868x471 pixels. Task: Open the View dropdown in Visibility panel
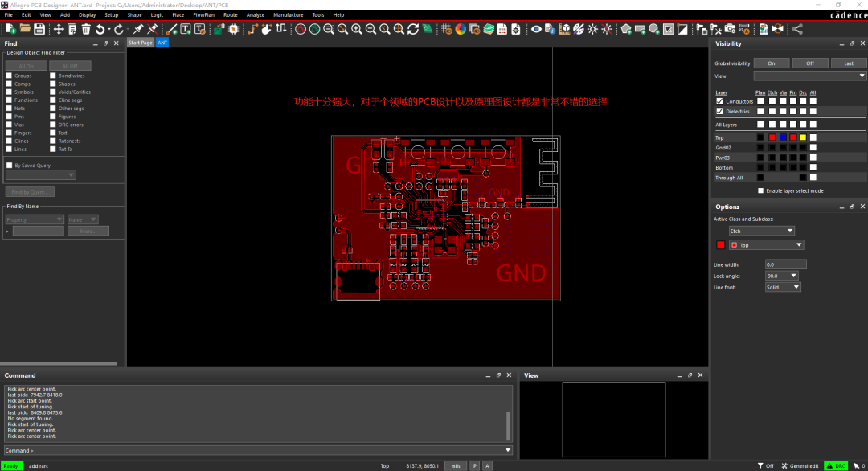click(x=809, y=76)
